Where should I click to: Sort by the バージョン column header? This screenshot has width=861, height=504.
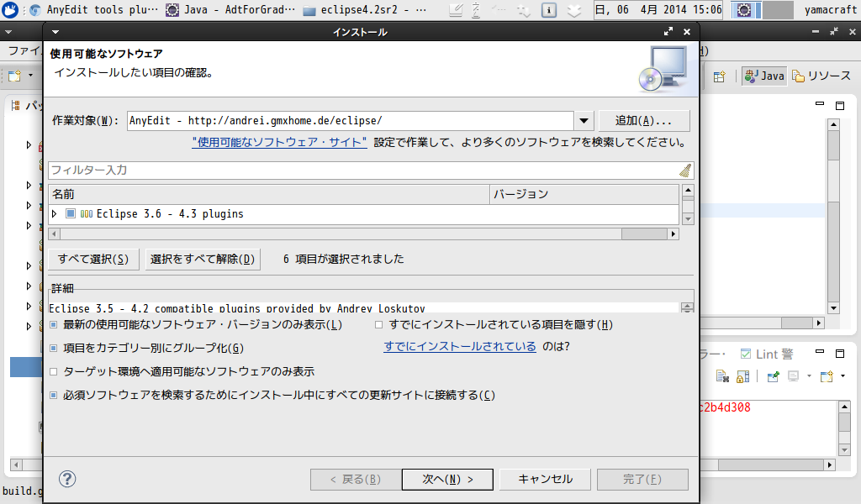tap(584, 194)
